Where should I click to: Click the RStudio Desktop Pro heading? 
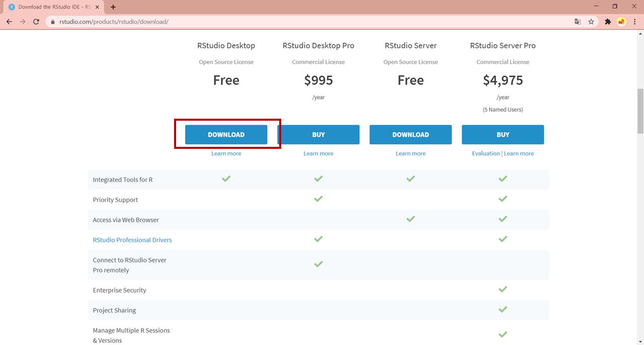click(318, 45)
